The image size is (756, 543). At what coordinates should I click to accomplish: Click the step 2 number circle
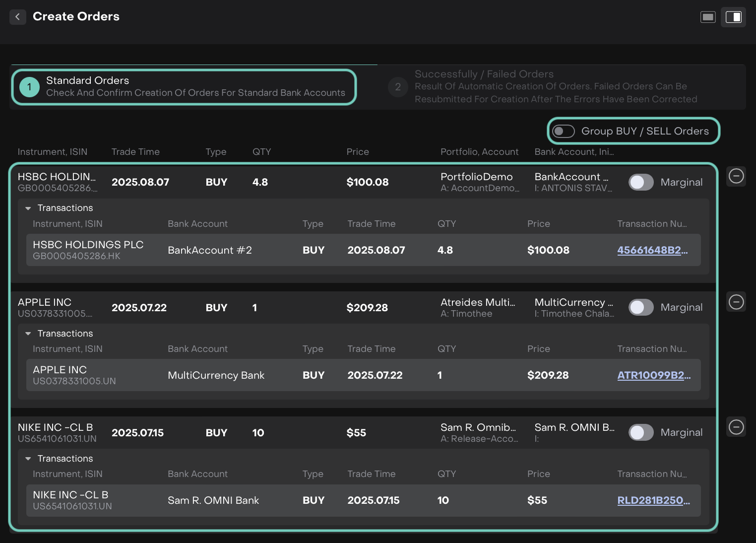pyautogui.click(x=397, y=87)
